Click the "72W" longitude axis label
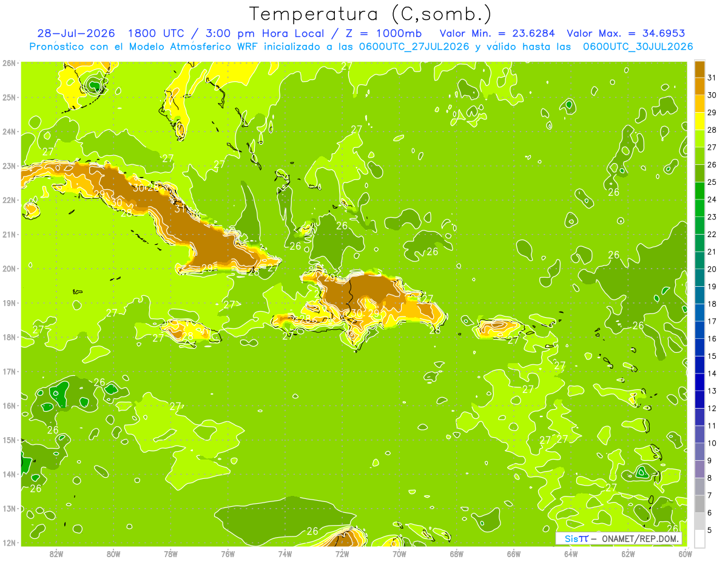 (x=342, y=554)
